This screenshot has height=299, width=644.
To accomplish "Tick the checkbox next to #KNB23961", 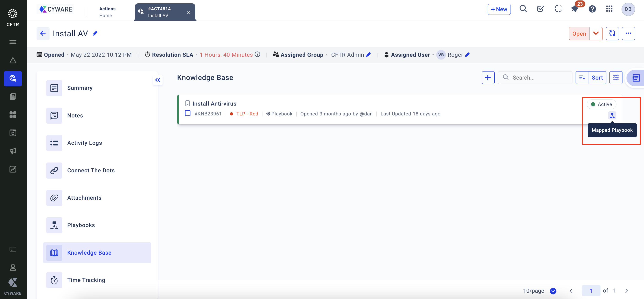I will point(188,113).
